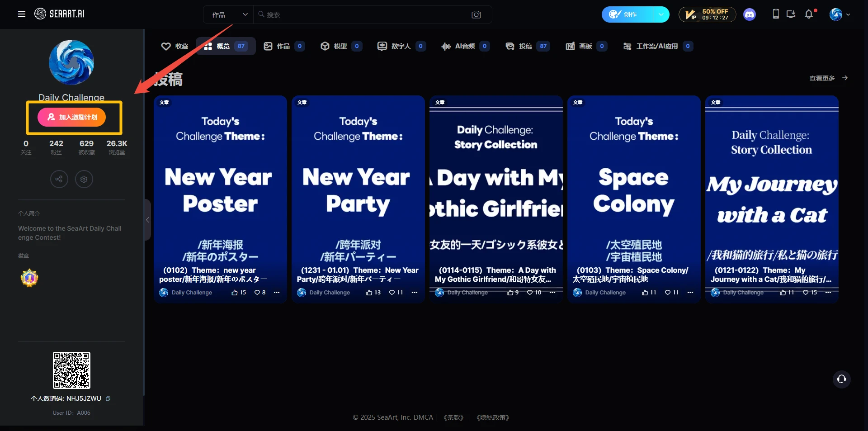This screenshot has height=431, width=868.
Task: Click the 加入激励计划 button
Action: pyautogui.click(x=71, y=117)
